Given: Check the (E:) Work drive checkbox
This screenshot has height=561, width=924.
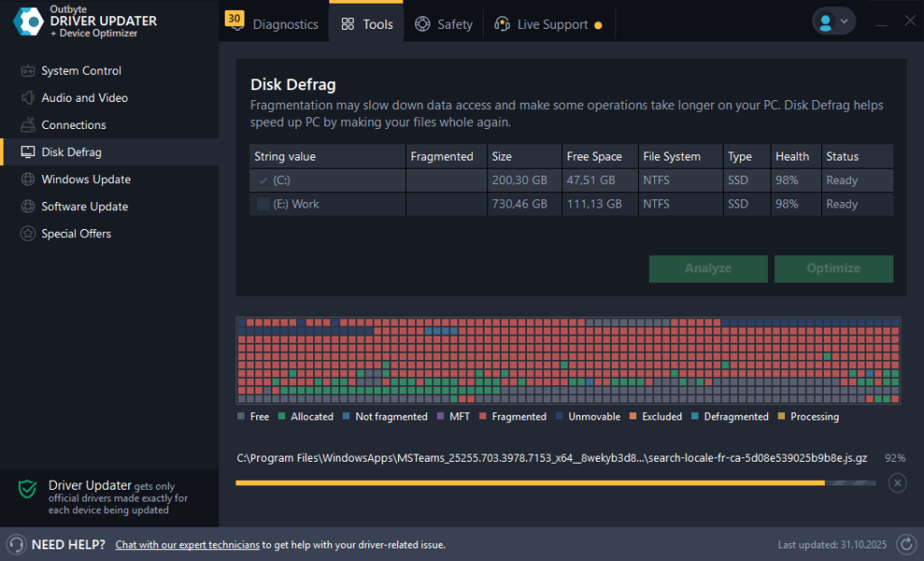Looking at the screenshot, I should point(261,204).
